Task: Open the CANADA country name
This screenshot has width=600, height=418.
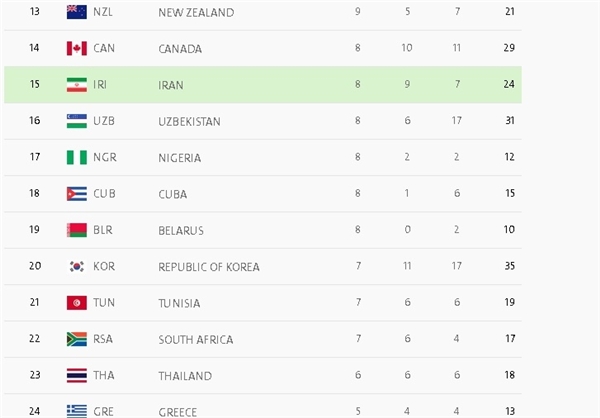Action: [180, 49]
